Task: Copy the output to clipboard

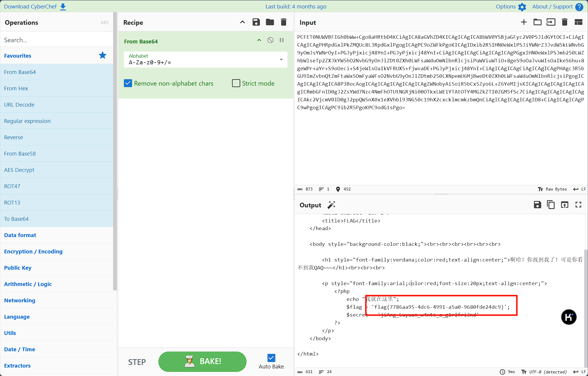Action: pyautogui.click(x=551, y=205)
